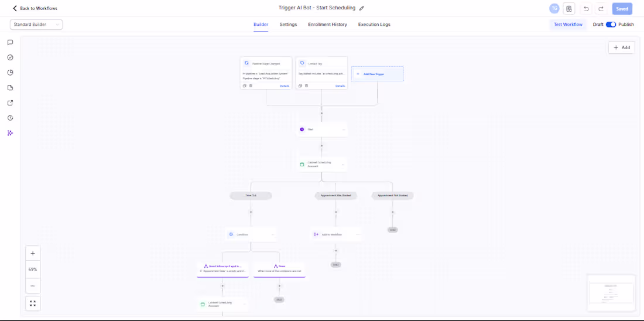Click the blue braces Condition node icon

[231, 234]
